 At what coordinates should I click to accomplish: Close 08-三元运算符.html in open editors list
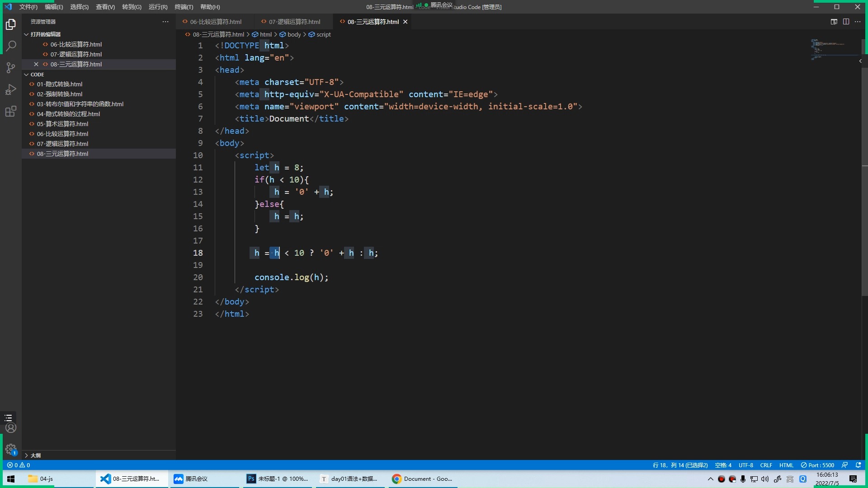tap(36, 64)
